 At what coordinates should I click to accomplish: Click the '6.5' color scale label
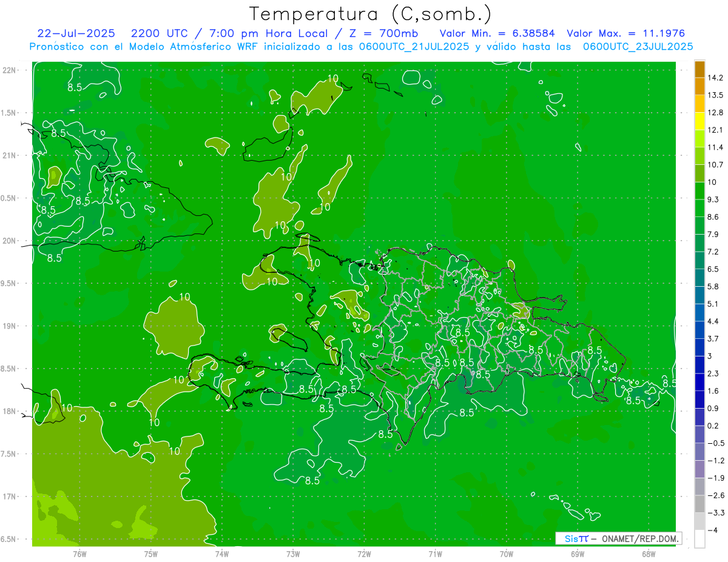(713, 269)
